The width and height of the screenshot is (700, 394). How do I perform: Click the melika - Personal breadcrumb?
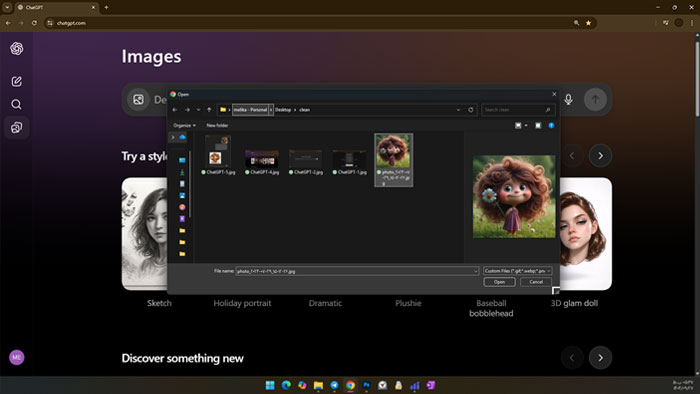click(250, 110)
